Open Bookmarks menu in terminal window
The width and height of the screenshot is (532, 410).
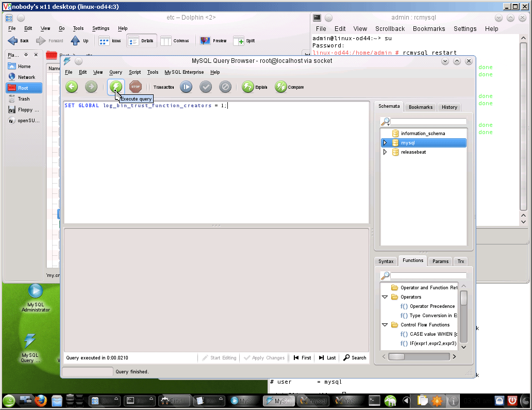[429, 29]
